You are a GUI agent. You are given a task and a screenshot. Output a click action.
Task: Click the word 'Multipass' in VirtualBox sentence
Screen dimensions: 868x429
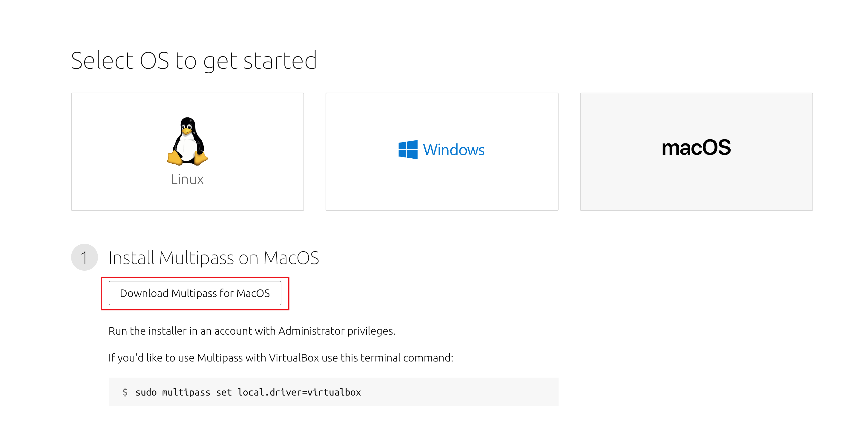(220, 358)
